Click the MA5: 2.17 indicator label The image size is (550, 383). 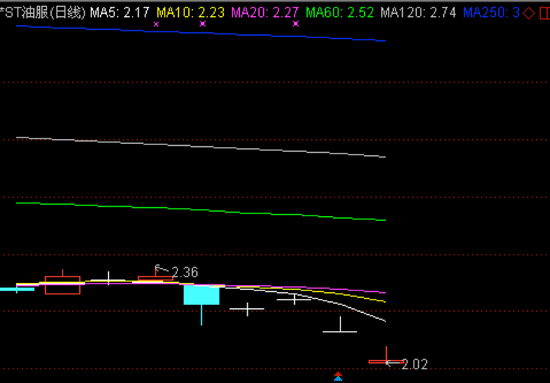pos(120,13)
